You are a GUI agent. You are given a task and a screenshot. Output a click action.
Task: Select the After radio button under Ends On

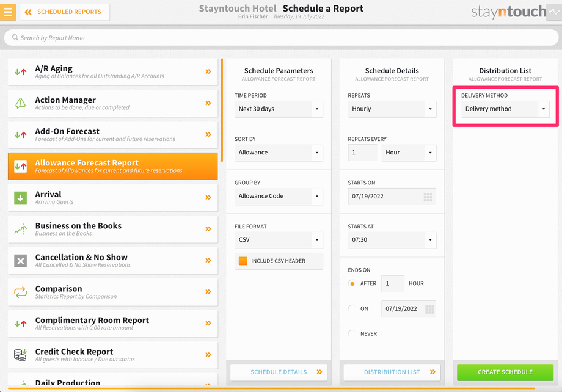352,283
